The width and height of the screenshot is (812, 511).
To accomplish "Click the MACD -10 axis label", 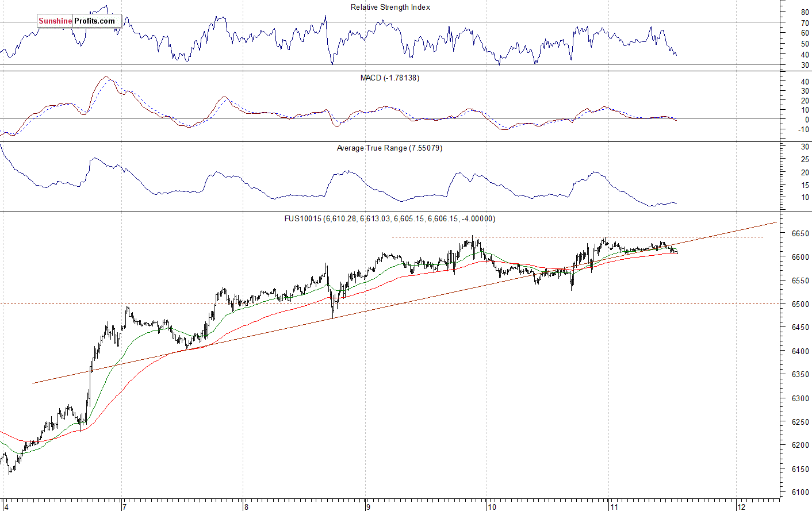I will pyautogui.click(x=804, y=130).
